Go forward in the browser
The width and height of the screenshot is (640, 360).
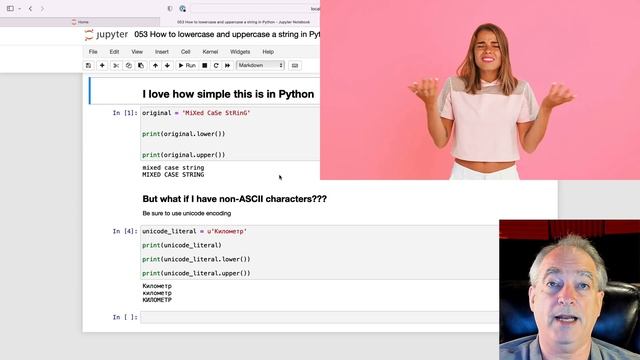[x=42, y=9]
